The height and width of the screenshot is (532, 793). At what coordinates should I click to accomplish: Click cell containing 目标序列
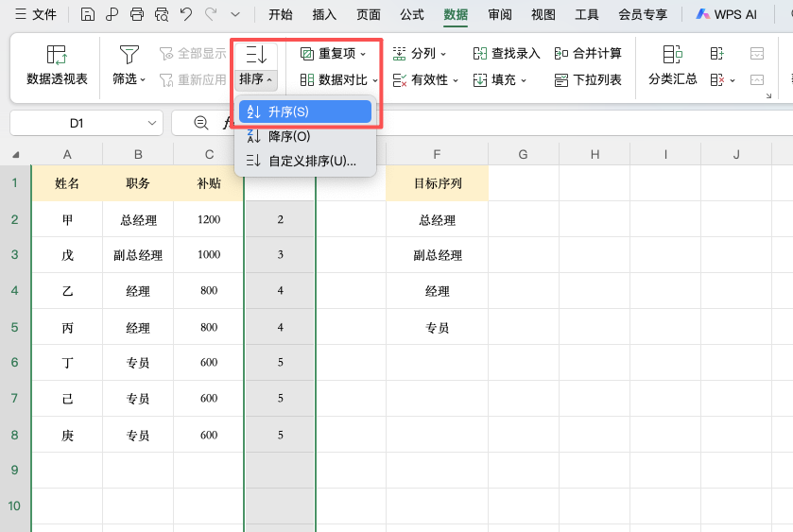[x=437, y=183]
